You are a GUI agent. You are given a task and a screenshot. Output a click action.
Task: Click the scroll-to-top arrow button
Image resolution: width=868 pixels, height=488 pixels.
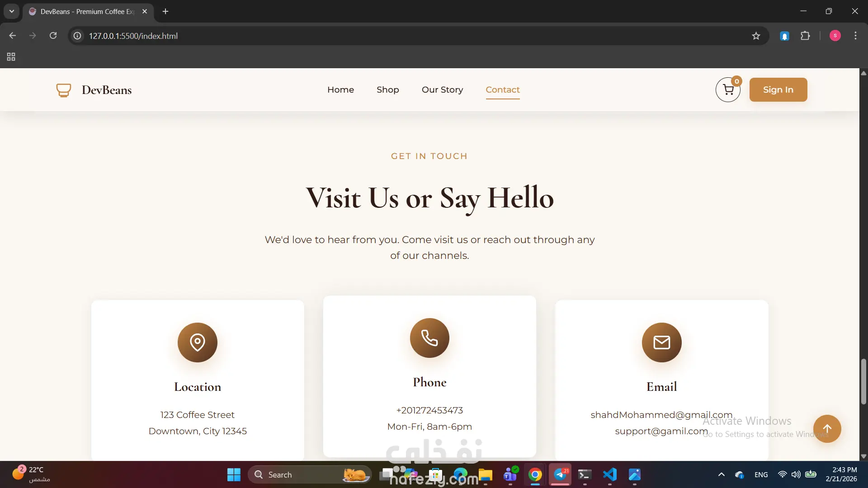click(827, 429)
